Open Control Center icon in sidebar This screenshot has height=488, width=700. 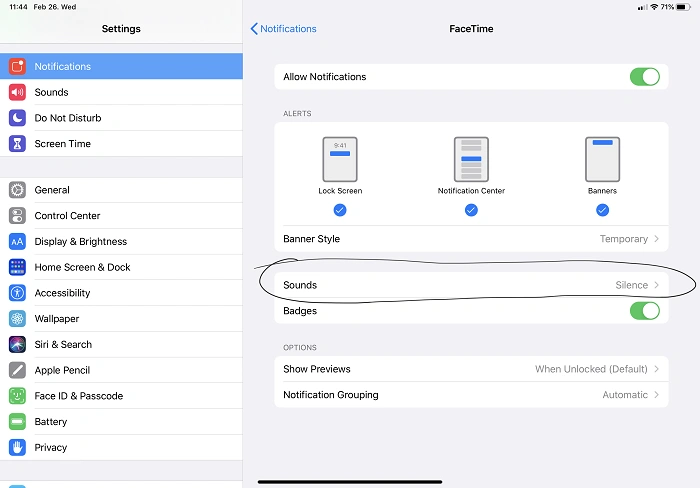pyautogui.click(x=17, y=216)
